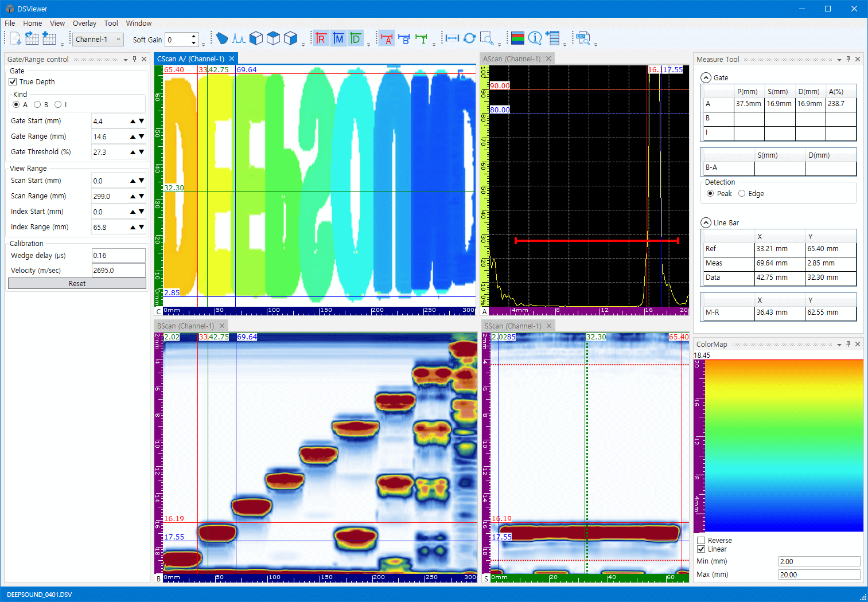This screenshot has height=602, width=868.
Task: Open the View menu
Action: tap(57, 24)
